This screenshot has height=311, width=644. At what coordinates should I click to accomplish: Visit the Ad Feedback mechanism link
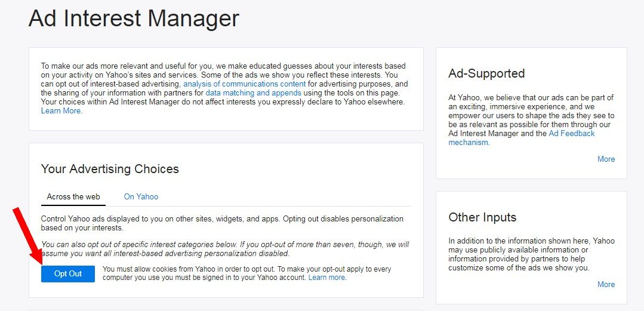click(x=522, y=138)
